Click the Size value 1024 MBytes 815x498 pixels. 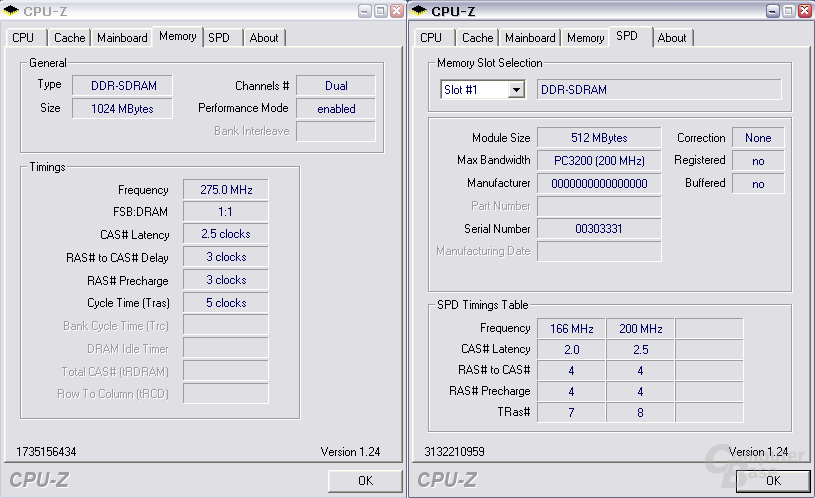click(x=122, y=109)
